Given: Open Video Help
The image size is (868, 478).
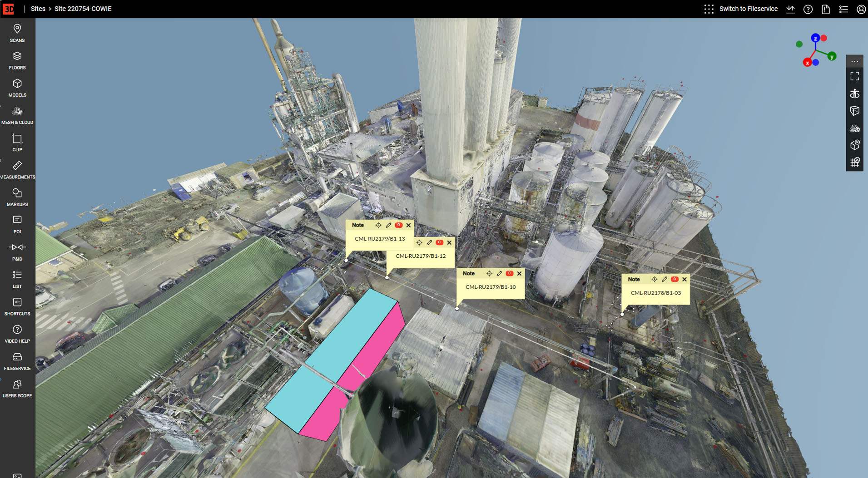Looking at the screenshot, I should [17, 334].
